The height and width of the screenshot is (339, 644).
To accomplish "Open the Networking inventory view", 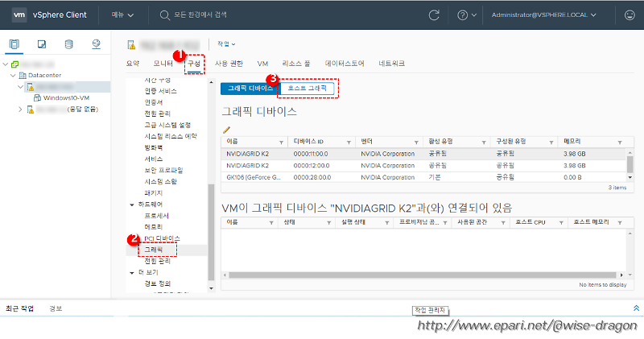I will (96, 44).
